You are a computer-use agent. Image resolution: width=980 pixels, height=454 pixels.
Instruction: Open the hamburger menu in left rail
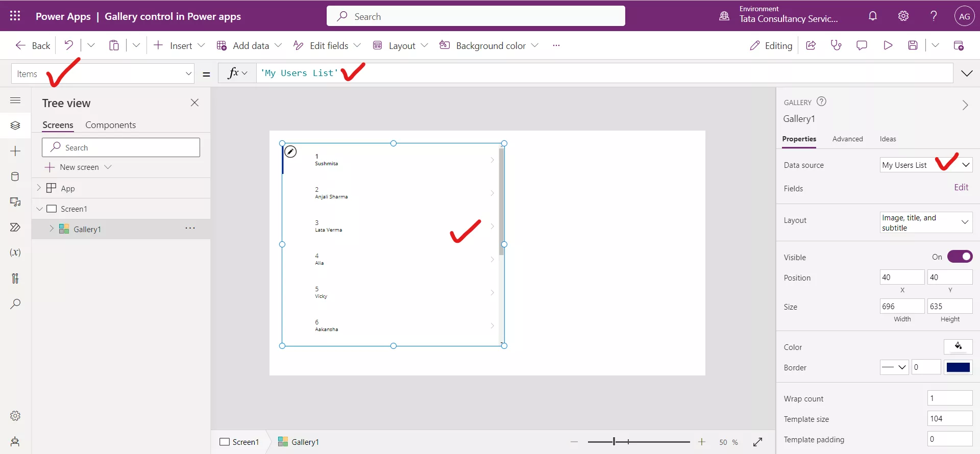point(15,100)
